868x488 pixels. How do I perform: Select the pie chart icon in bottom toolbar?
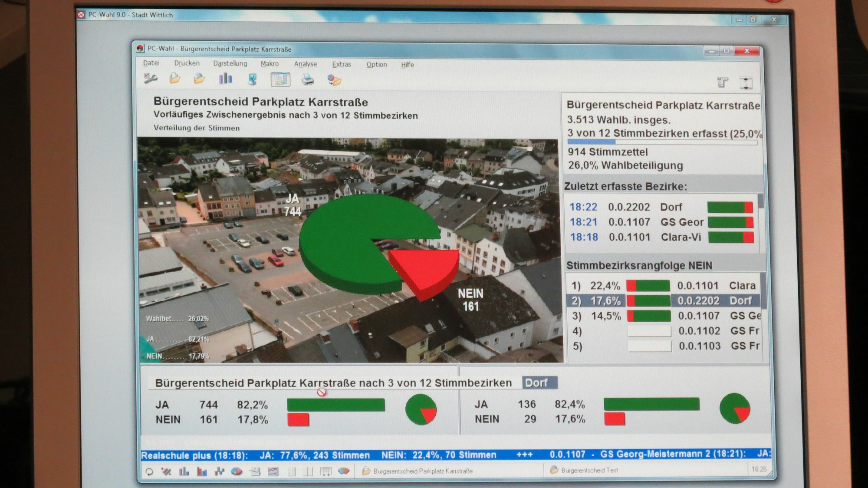[x=237, y=472]
